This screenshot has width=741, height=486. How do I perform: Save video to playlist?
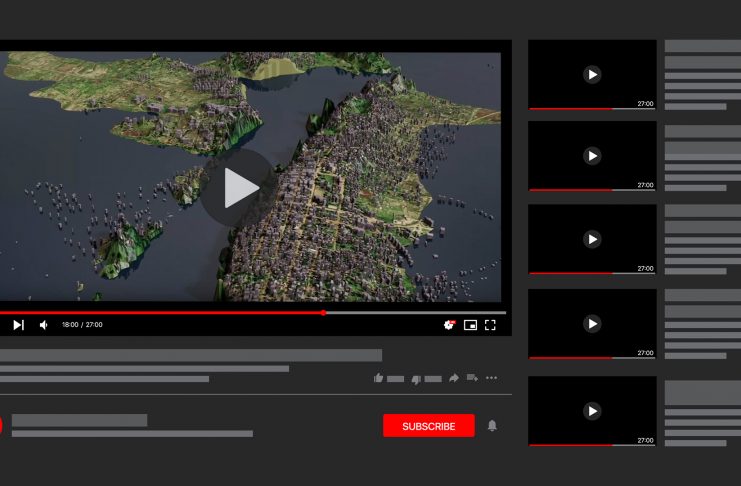click(x=471, y=378)
